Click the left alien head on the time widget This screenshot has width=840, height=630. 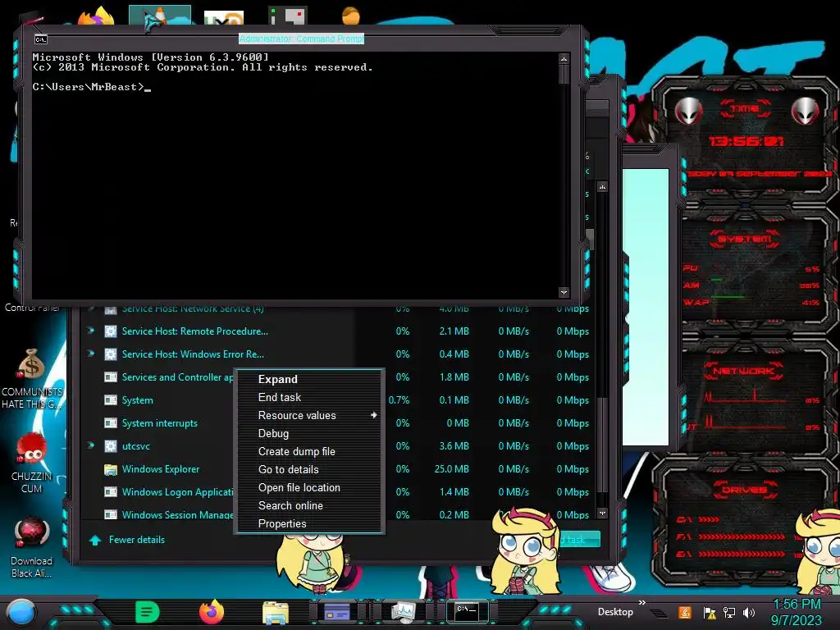click(x=688, y=111)
